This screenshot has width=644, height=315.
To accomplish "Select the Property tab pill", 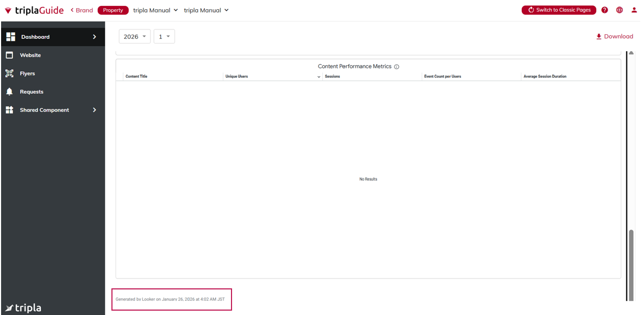I will click(x=113, y=10).
